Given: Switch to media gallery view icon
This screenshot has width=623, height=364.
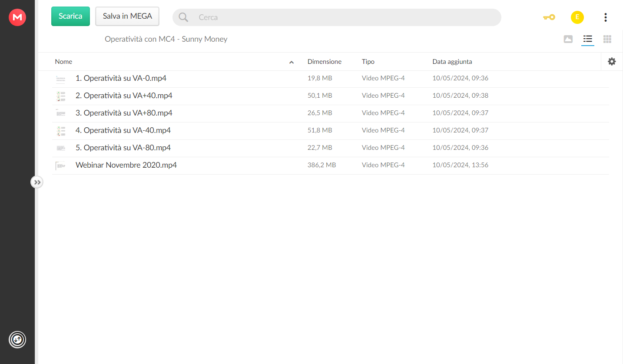Looking at the screenshot, I should click(568, 39).
